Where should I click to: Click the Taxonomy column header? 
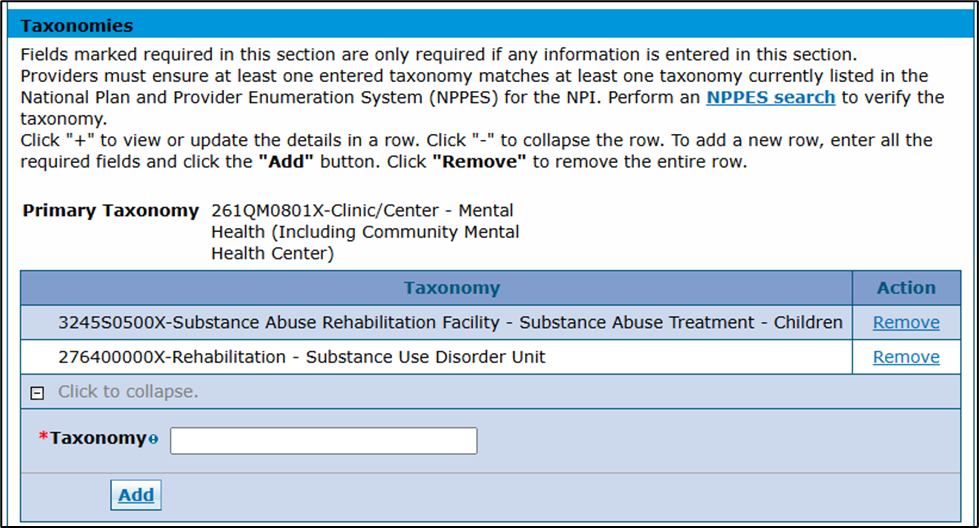point(451,288)
